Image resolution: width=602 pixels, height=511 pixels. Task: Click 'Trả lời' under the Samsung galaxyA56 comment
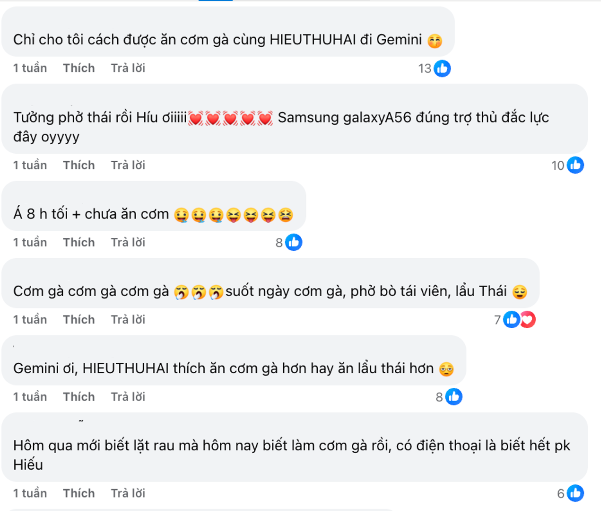tap(128, 165)
